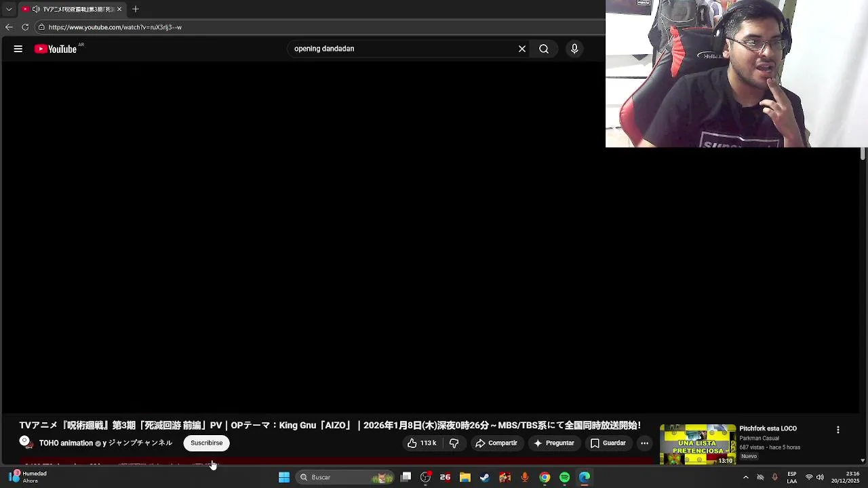The image size is (868, 488).
Task: Clear the search box text
Action: coord(522,49)
